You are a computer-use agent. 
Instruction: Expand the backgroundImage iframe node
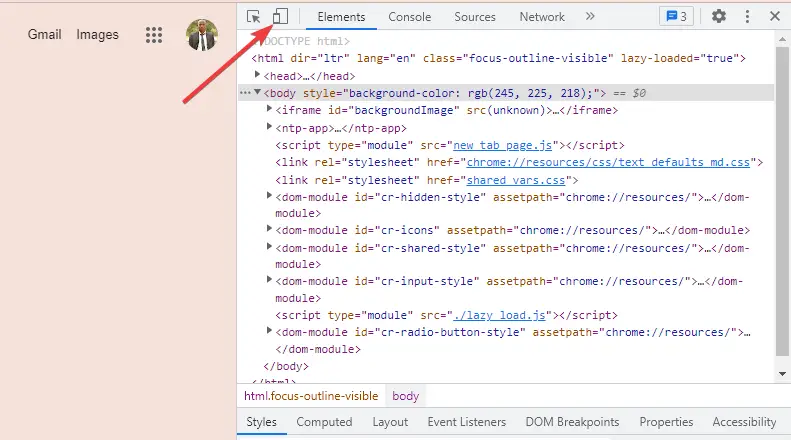click(x=269, y=109)
